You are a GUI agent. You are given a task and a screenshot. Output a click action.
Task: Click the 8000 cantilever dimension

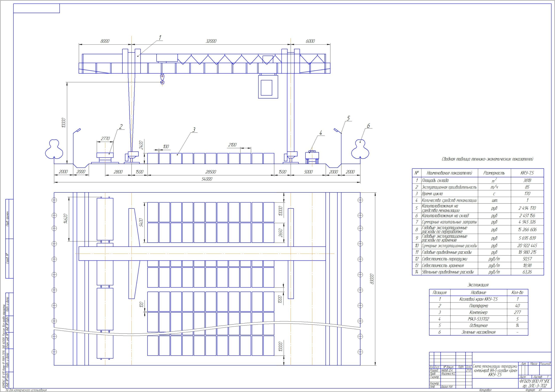(x=105, y=41)
